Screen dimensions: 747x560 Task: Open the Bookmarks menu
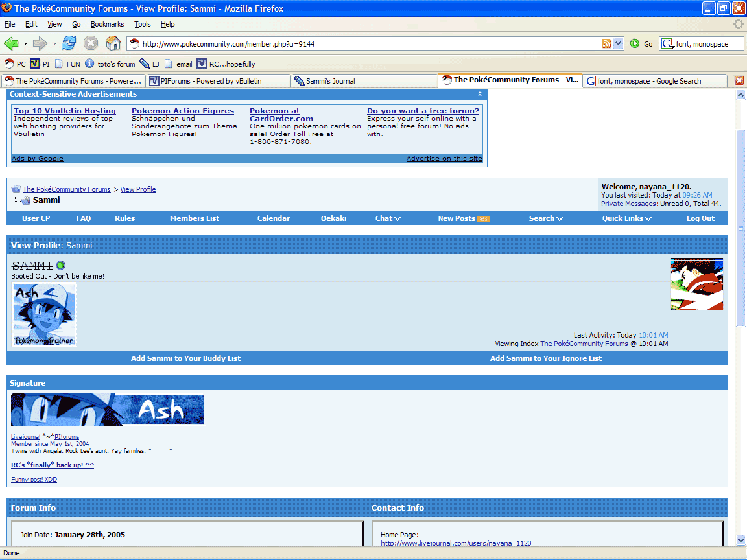(x=107, y=24)
